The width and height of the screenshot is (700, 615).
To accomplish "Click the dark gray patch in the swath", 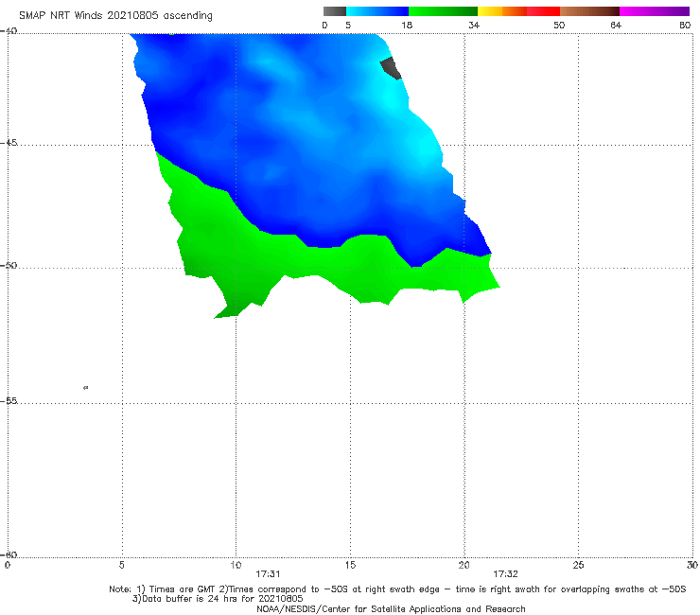I will click(391, 68).
